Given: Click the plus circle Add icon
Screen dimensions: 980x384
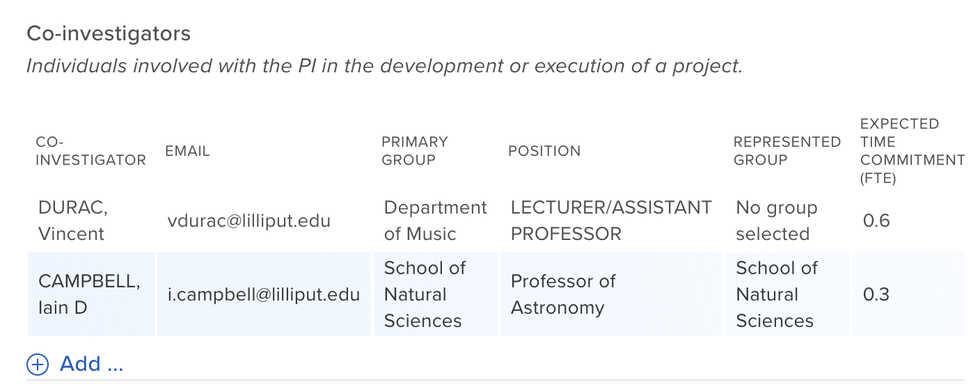Looking at the screenshot, I should coord(38,364).
